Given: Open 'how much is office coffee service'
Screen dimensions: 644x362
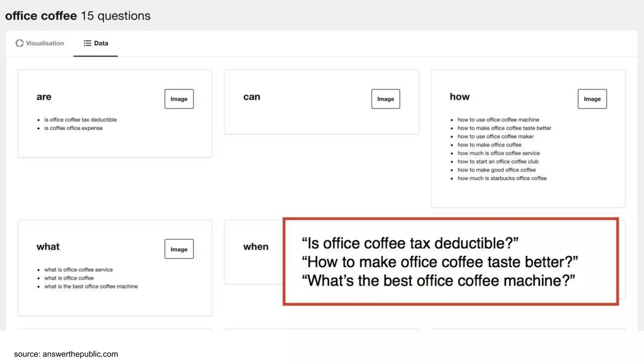Looking at the screenshot, I should (498, 153).
